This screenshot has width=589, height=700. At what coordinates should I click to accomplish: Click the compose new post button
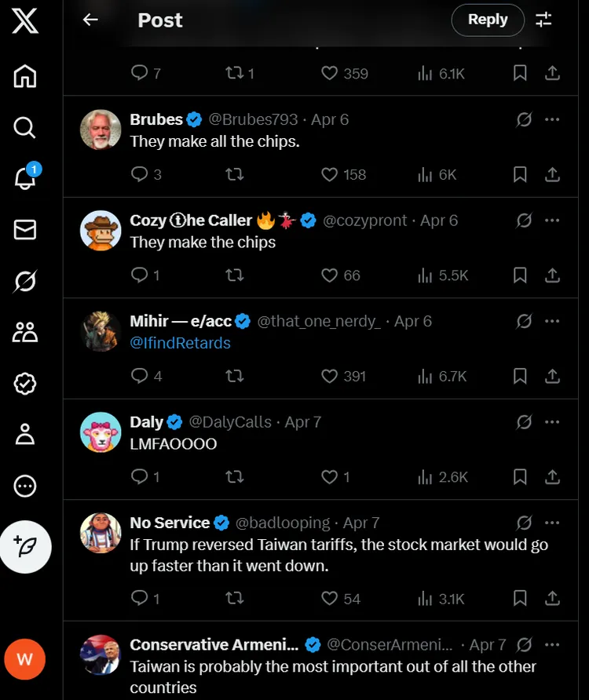(25, 546)
